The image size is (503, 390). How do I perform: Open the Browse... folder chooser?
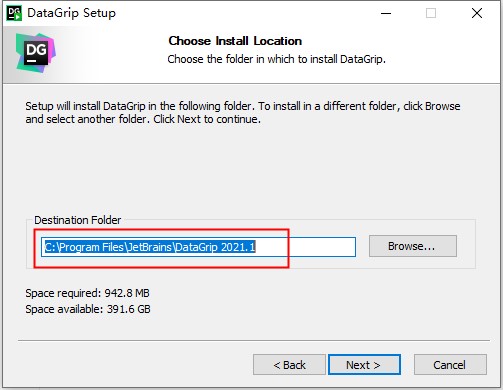pos(413,246)
